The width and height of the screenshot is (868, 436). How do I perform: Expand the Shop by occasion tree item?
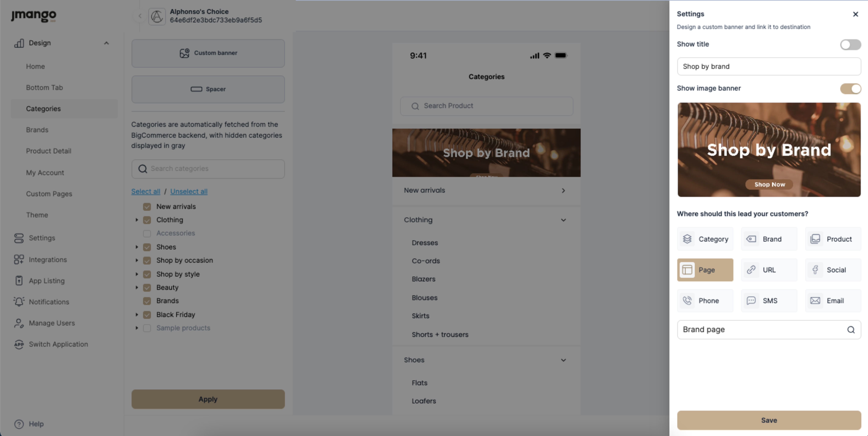tap(137, 260)
